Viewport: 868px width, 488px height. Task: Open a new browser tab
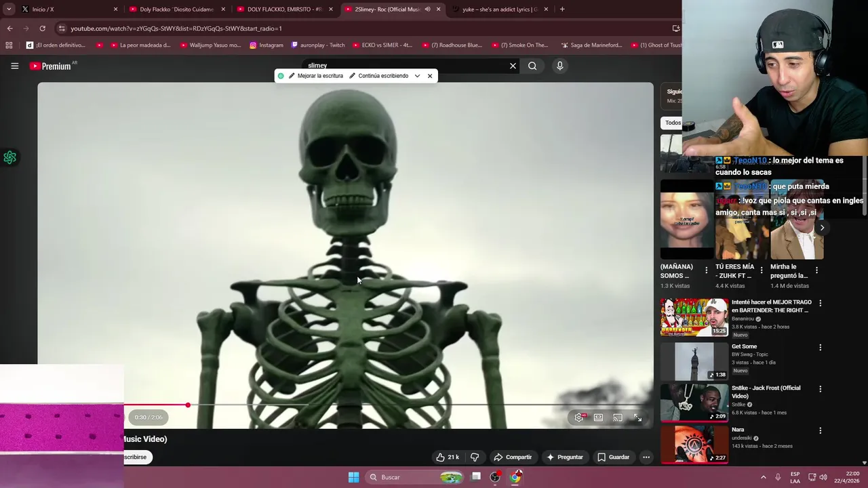(562, 9)
